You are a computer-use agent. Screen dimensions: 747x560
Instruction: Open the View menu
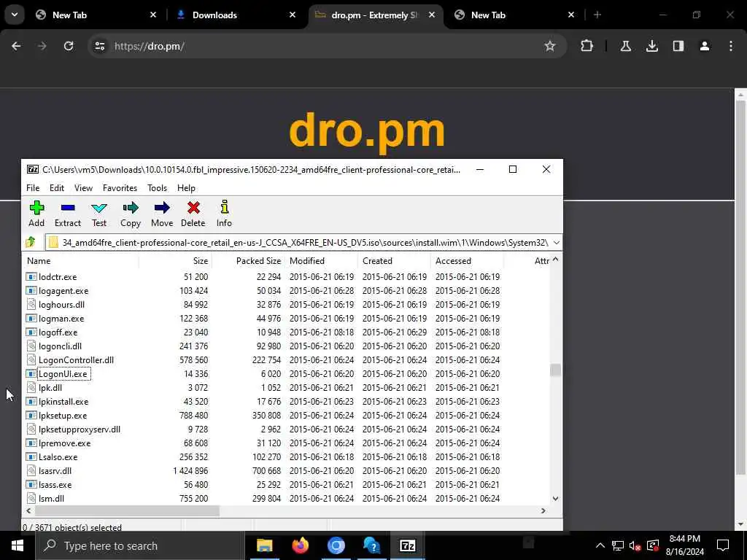(x=83, y=188)
